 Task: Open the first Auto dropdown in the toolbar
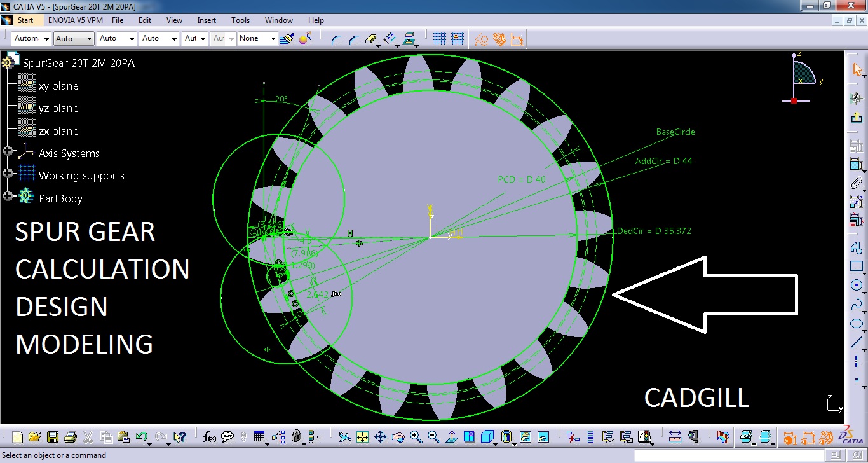[x=73, y=38]
